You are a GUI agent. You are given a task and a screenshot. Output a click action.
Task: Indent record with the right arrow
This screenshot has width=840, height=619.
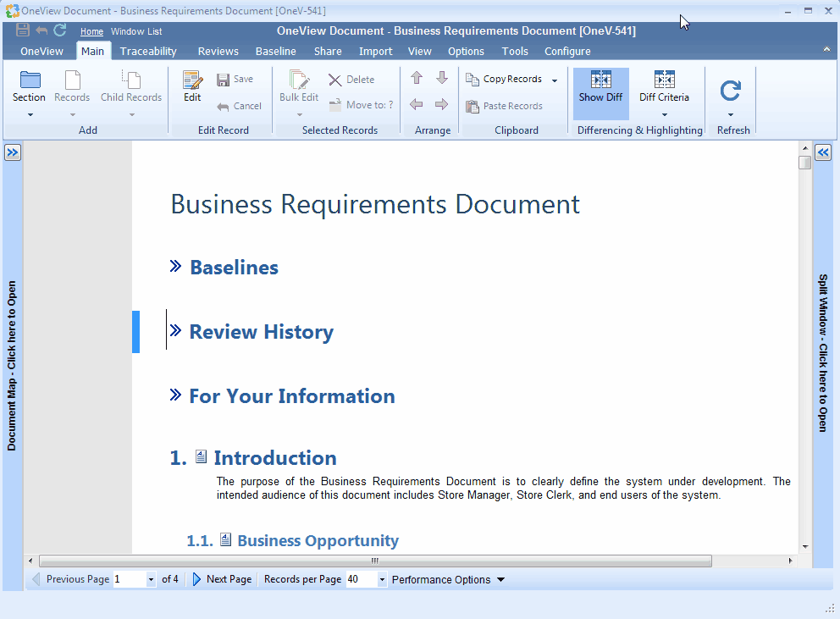442,104
